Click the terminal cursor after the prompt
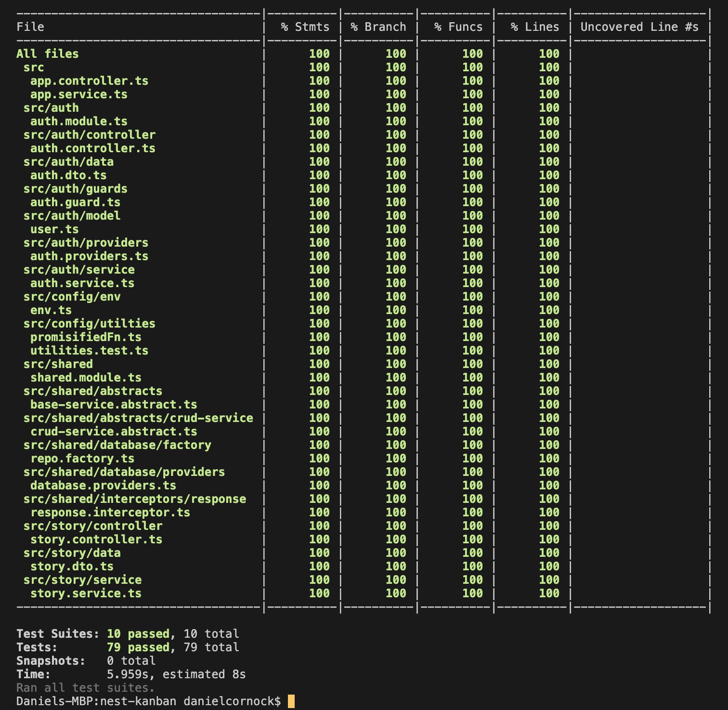Viewport: 728px width, 710px height. [291, 701]
